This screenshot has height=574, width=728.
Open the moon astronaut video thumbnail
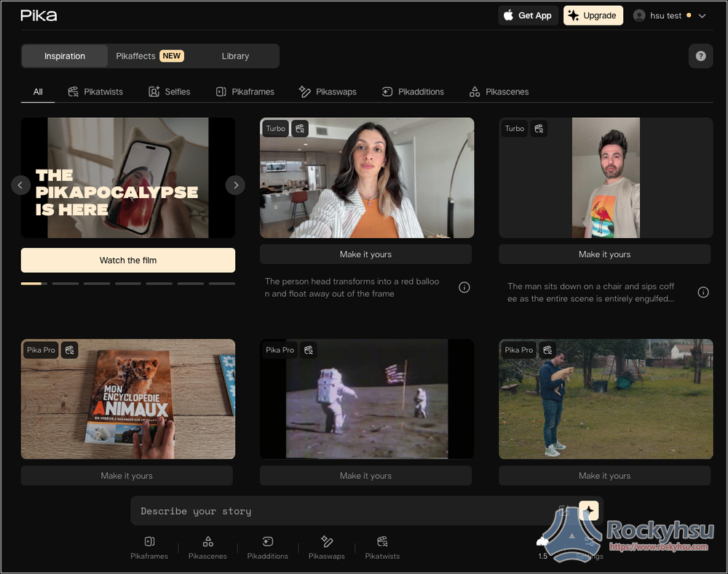367,399
